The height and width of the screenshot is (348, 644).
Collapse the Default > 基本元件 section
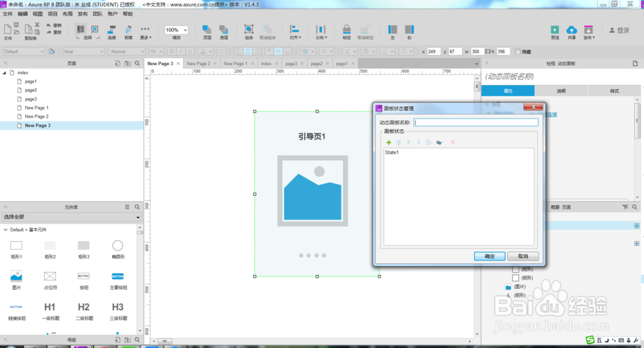tap(5, 229)
